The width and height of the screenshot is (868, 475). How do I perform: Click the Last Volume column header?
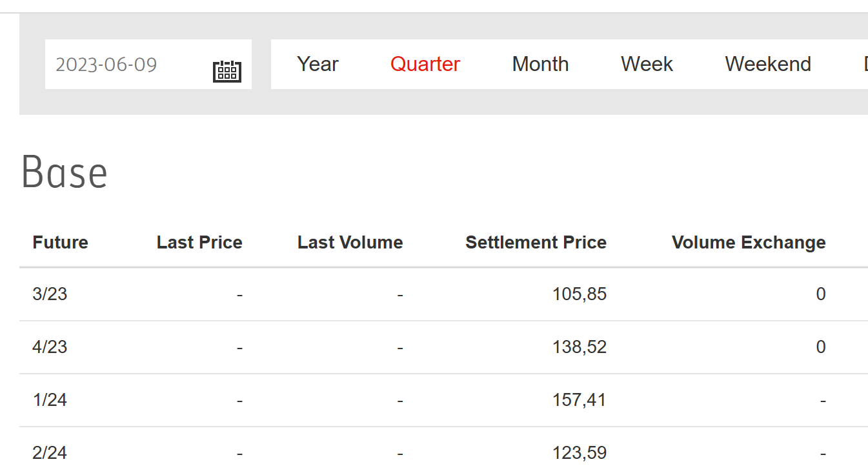coord(350,243)
